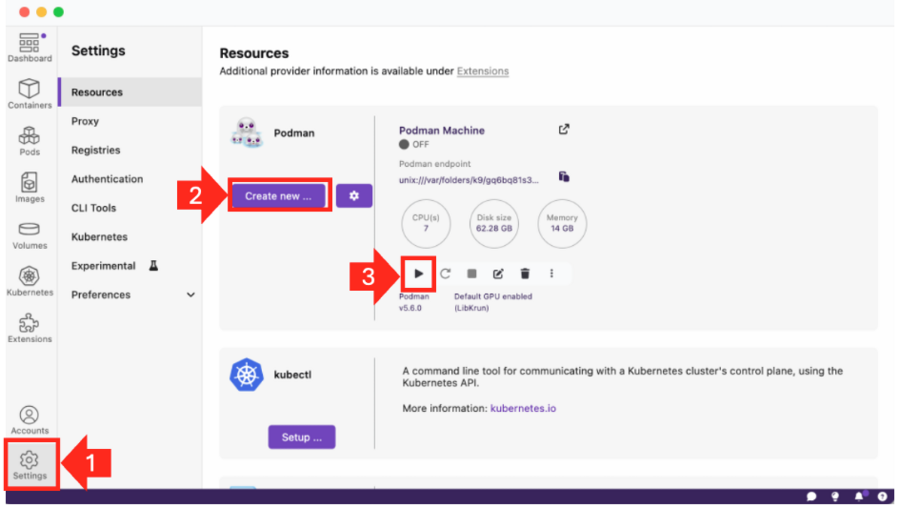This screenshot has width=900, height=508.
Task: Edit the Podman machine settings
Action: (x=498, y=273)
